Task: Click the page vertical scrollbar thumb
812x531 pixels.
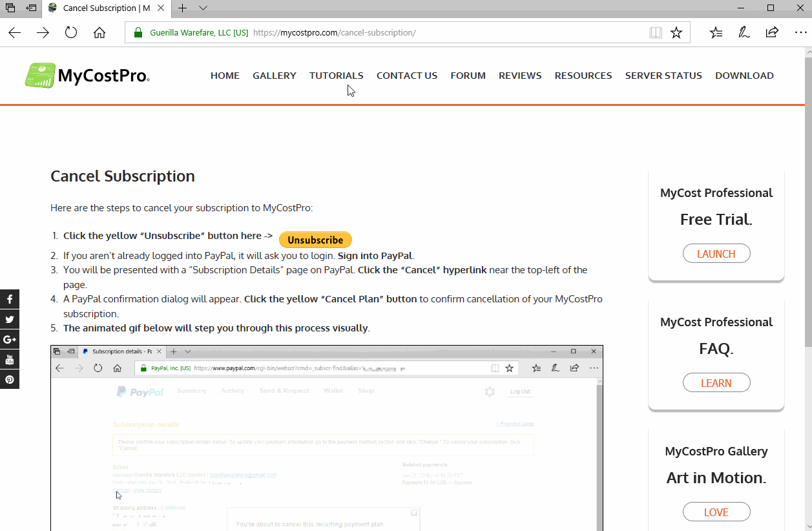Action: tap(807, 203)
